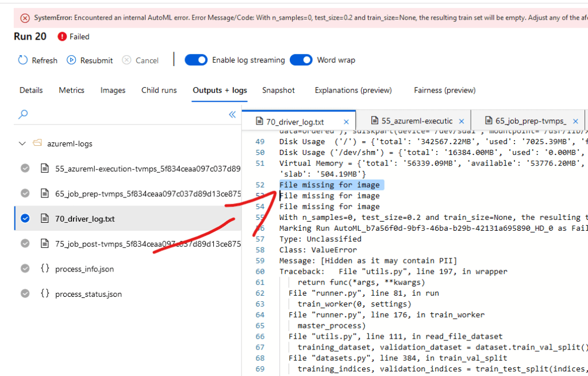
Task: Open the Child runs tab
Action: click(159, 90)
